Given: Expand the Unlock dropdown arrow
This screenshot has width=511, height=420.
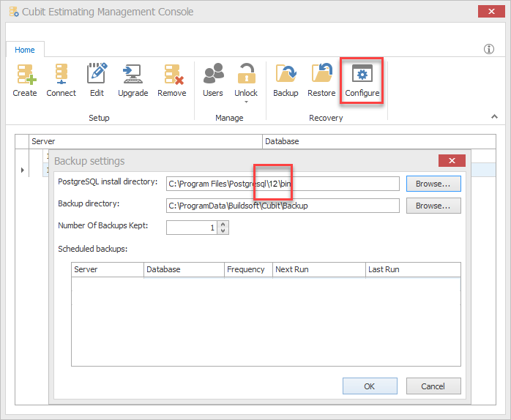Looking at the screenshot, I should 247,102.
